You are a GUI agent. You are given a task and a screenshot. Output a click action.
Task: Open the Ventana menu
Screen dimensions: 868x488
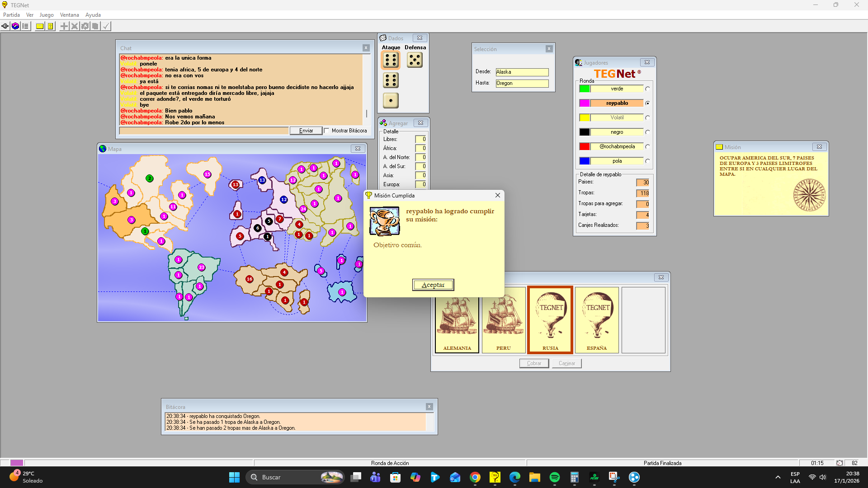(69, 15)
